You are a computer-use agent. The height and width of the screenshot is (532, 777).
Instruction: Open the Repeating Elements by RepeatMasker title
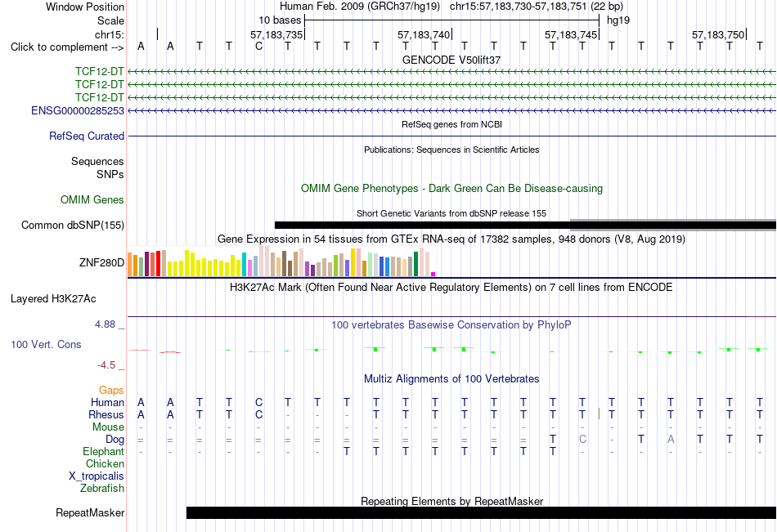(x=451, y=501)
